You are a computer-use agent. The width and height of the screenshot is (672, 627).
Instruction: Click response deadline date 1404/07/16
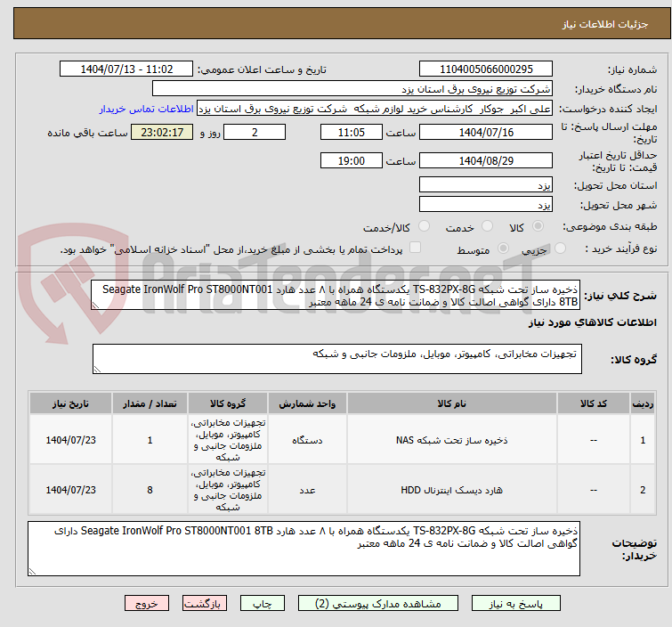486,132
